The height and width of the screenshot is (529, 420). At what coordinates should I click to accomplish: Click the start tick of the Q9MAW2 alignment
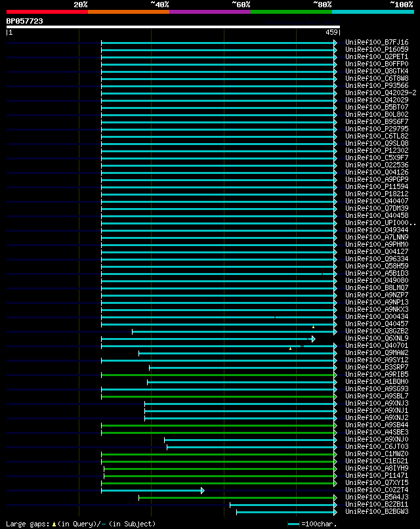tap(139, 353)
